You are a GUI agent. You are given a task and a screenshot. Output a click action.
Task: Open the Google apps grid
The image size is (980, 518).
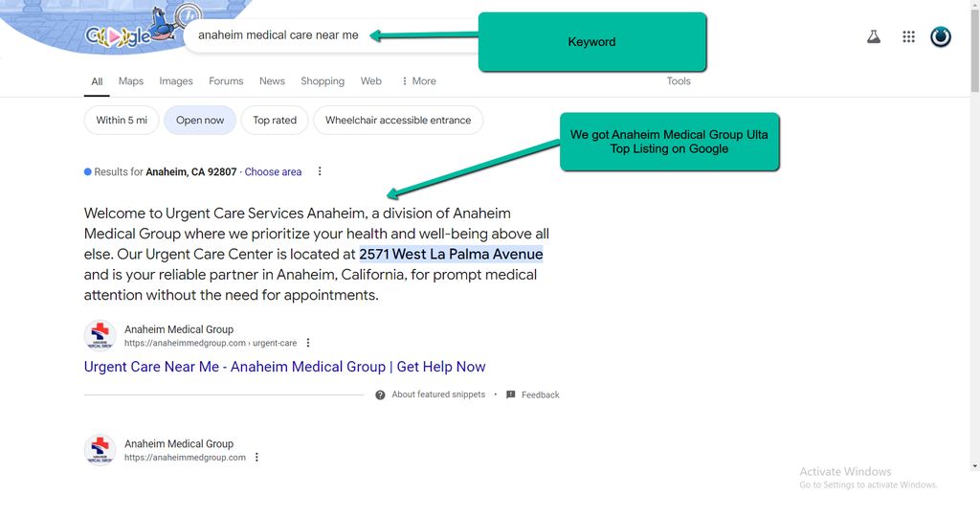click(909, 37)
